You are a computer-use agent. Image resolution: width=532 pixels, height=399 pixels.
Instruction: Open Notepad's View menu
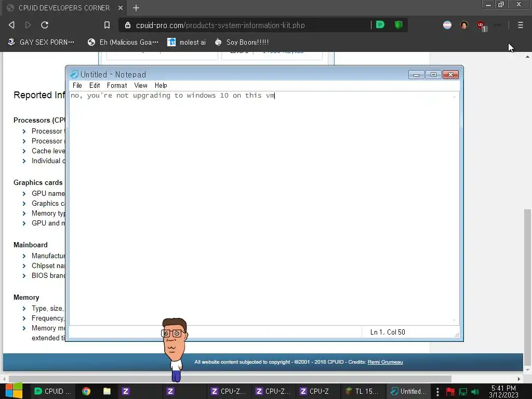(x=140, y=86)
